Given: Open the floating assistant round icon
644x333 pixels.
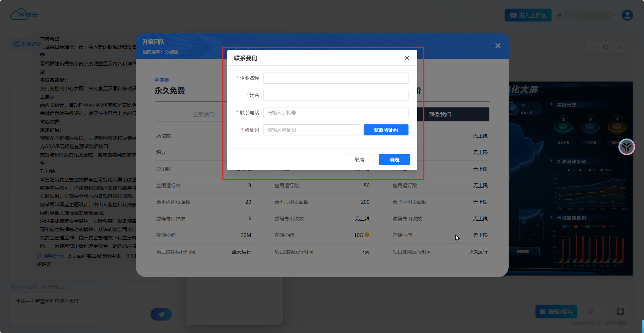Looking at the screenshot, I should tap(626, 147).
